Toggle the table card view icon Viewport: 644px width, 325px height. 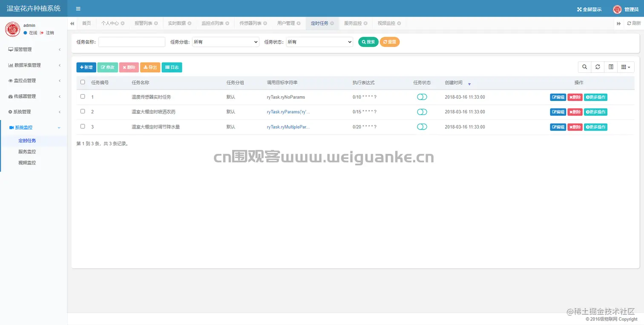coord(611,67)
